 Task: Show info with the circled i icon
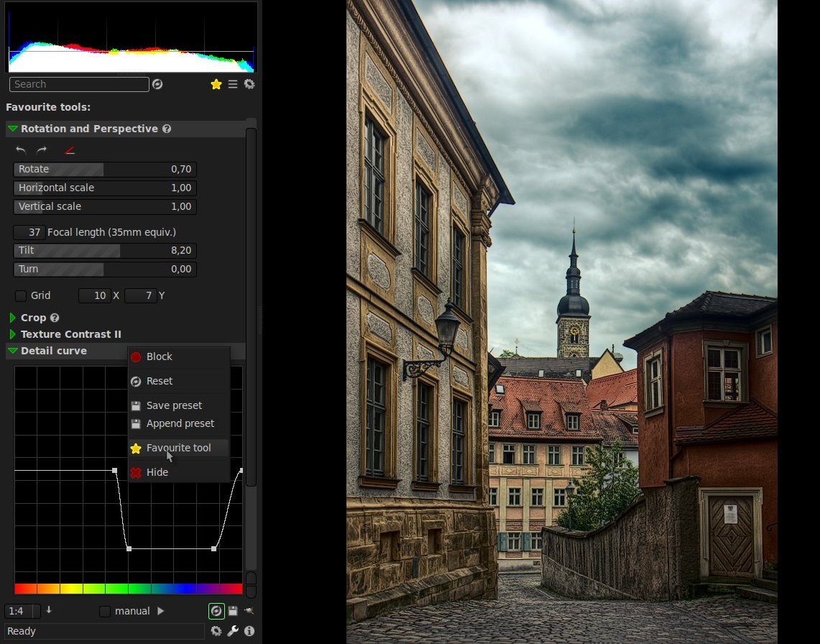[x=249, y=631]
